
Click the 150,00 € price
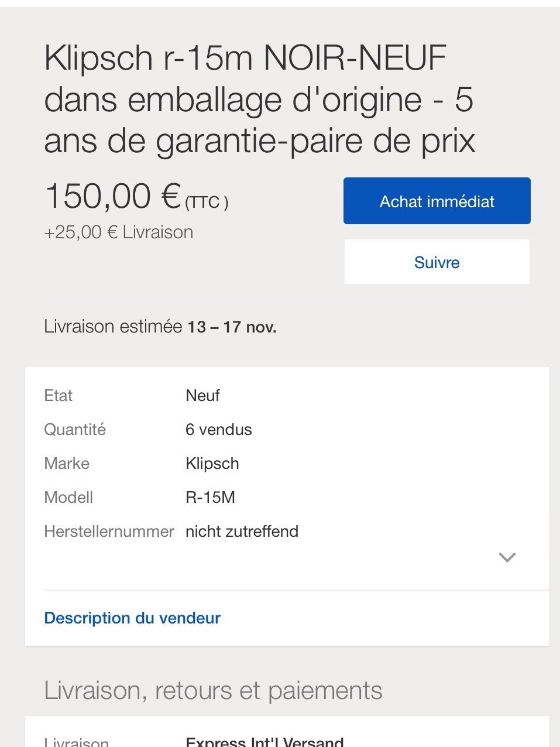[113, 197]
